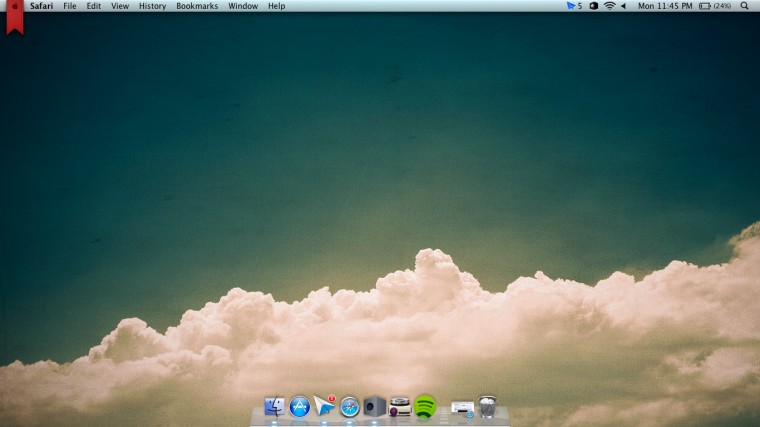Open the History menu
Image resolution: width=760 pixels, height=427 pixels.
[152, 6]
